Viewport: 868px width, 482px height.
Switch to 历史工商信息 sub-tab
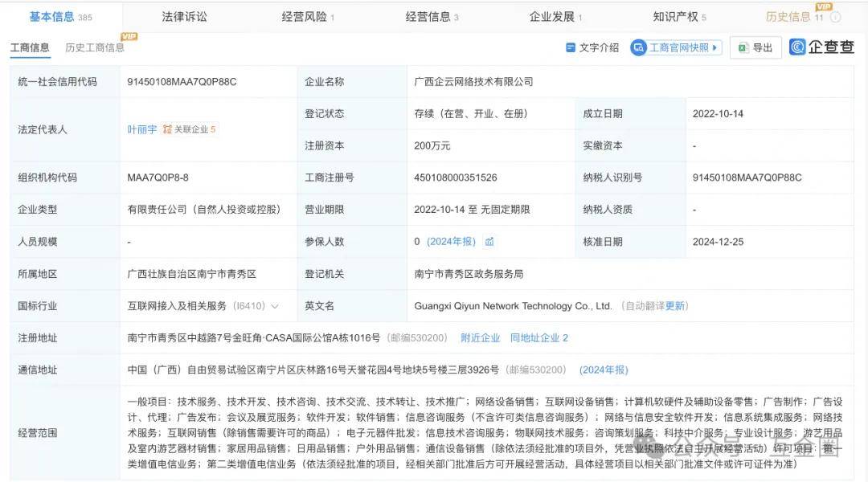[x=95, y=48]
